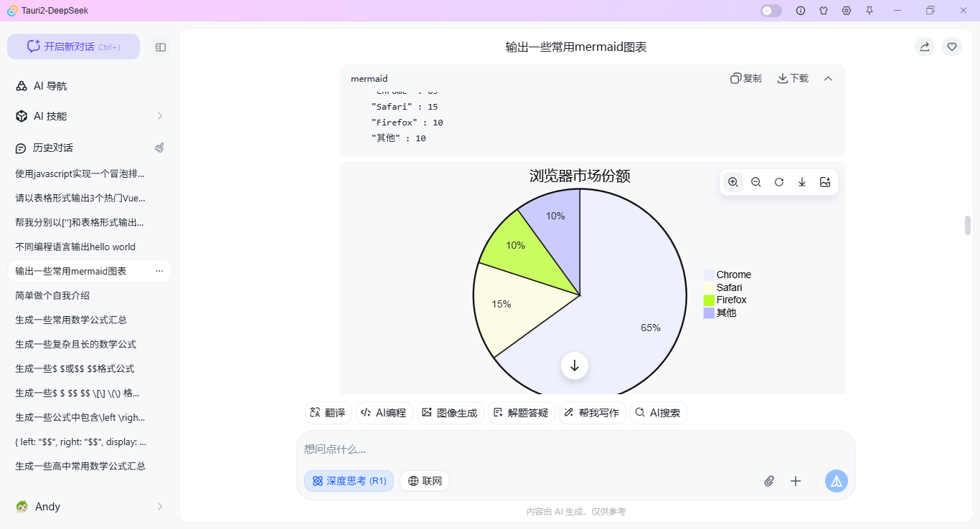Open the AI 导航 menu item
This screenshot has width=980, height=529.
click(50, 86)
